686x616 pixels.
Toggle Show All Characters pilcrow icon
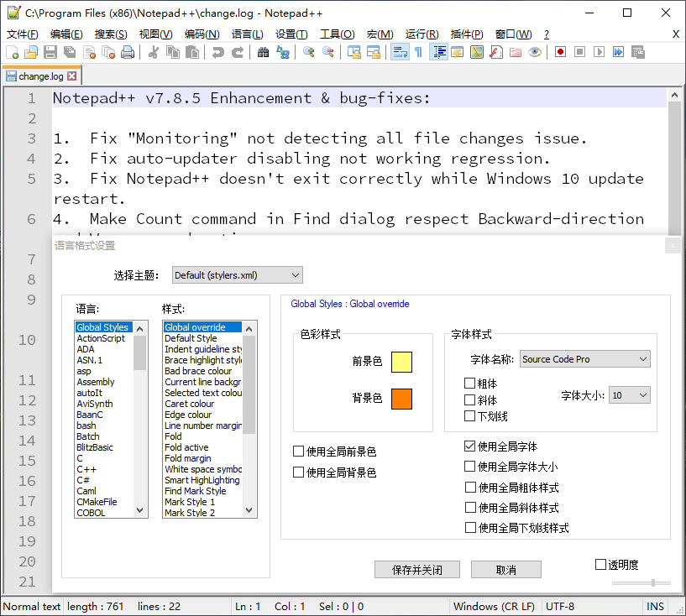point(419,53)
